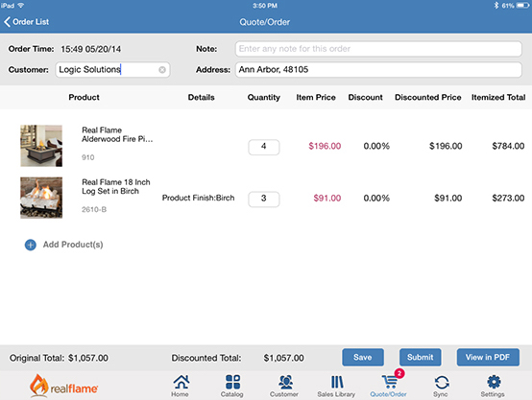This screenshot has height=400, width=532.
Task: Submit the order
Action: 420,357
